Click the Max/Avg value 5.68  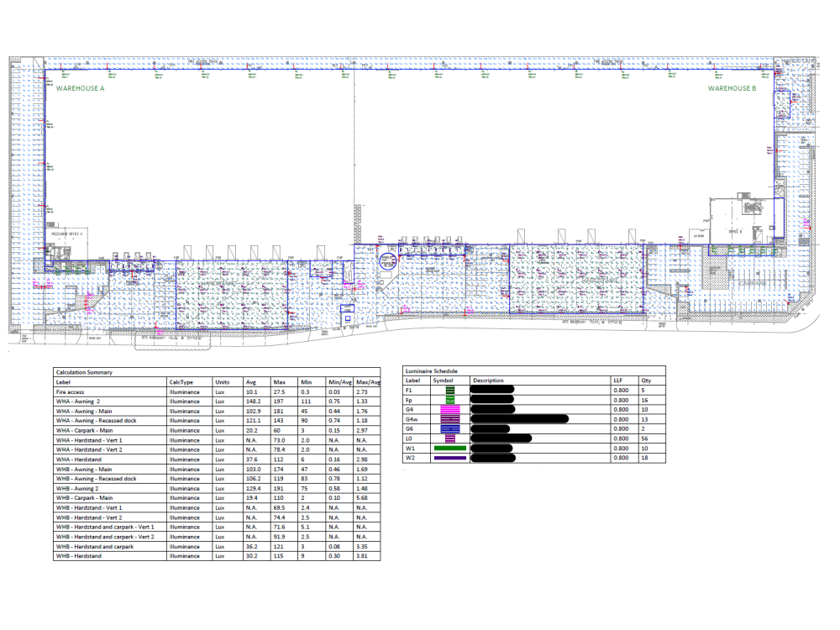361,497
